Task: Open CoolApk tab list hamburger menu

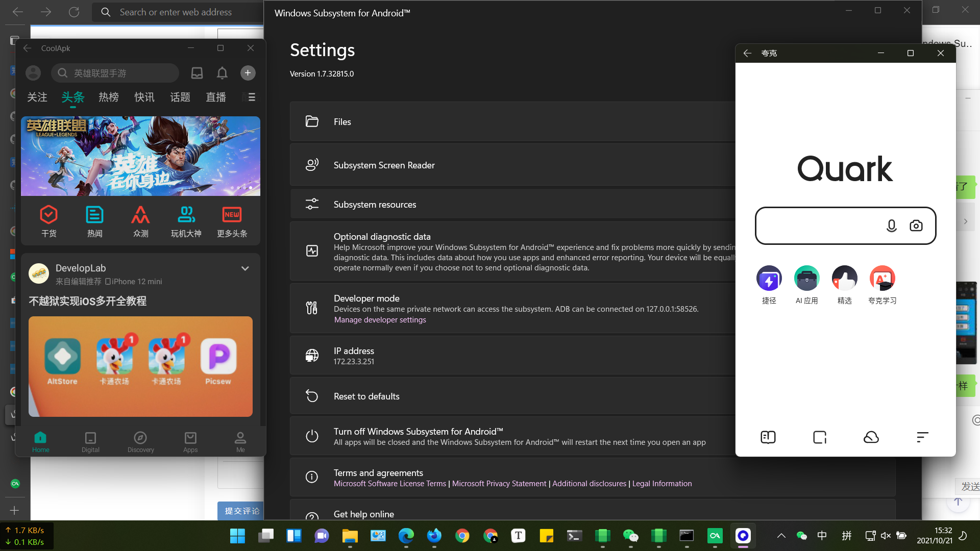Action: (252, 97)
